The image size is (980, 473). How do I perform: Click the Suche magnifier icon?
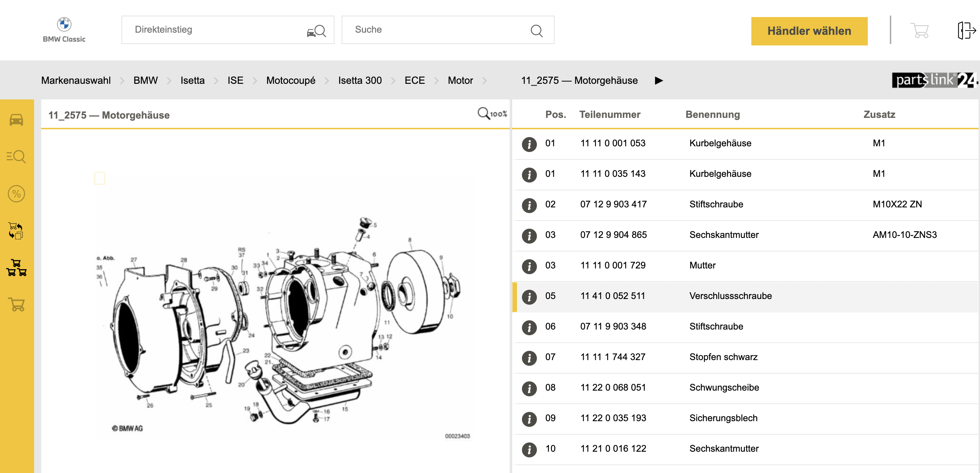coord(536,31)
